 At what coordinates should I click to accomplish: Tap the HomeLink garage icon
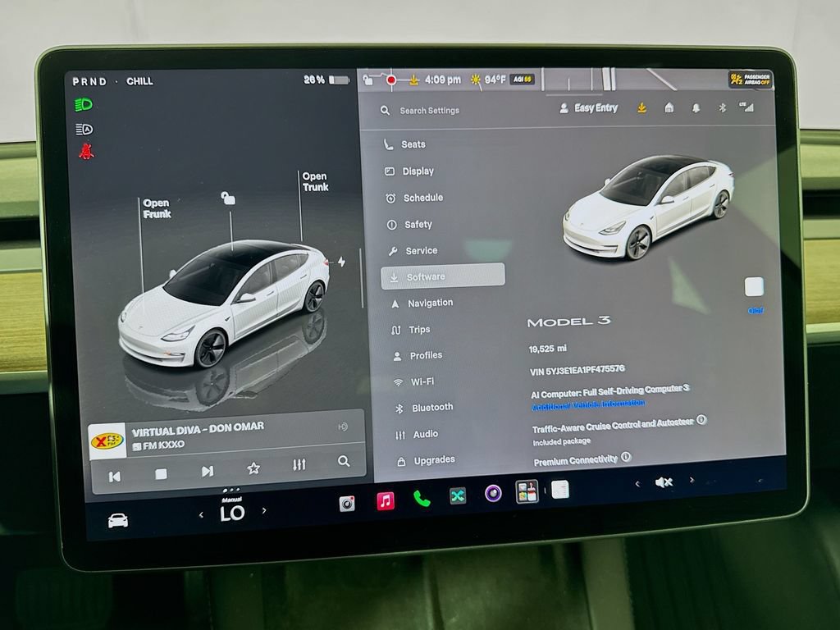[669, 107]
